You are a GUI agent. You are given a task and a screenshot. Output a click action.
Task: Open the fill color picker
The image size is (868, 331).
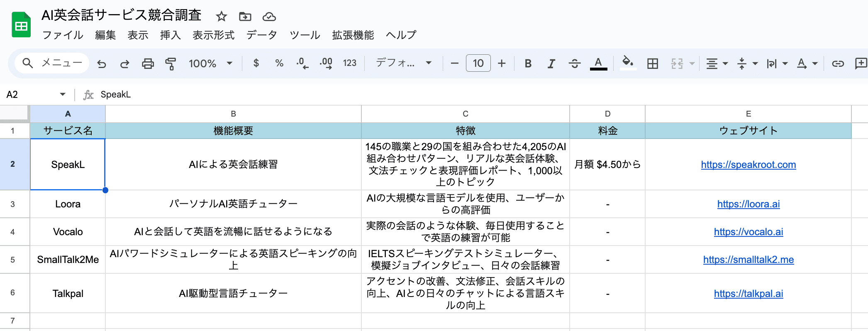coord(628,63)
